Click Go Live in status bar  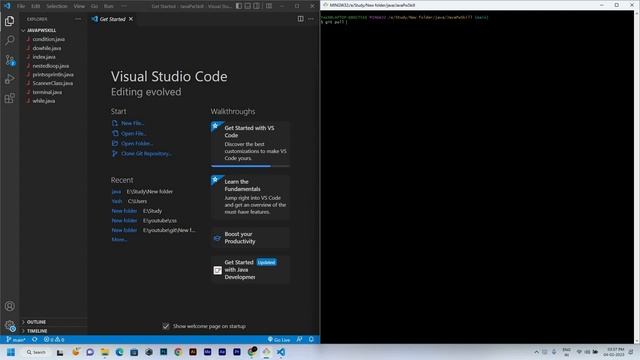coord(279,340)
